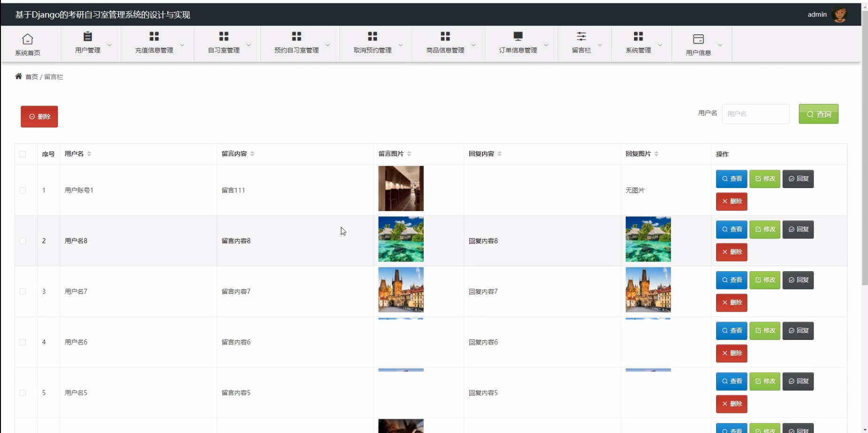Expand the 充值信息管理 dropdown arrow

[182, 45]
